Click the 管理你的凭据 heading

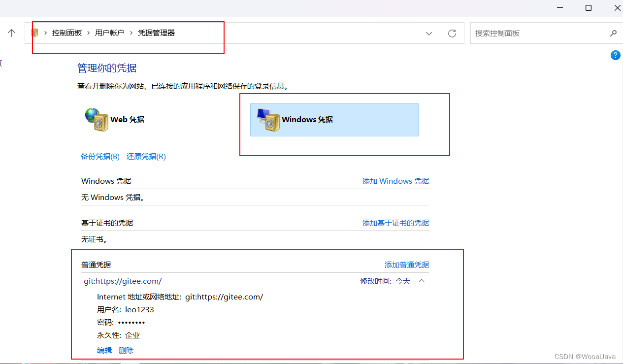click(107, 68)
